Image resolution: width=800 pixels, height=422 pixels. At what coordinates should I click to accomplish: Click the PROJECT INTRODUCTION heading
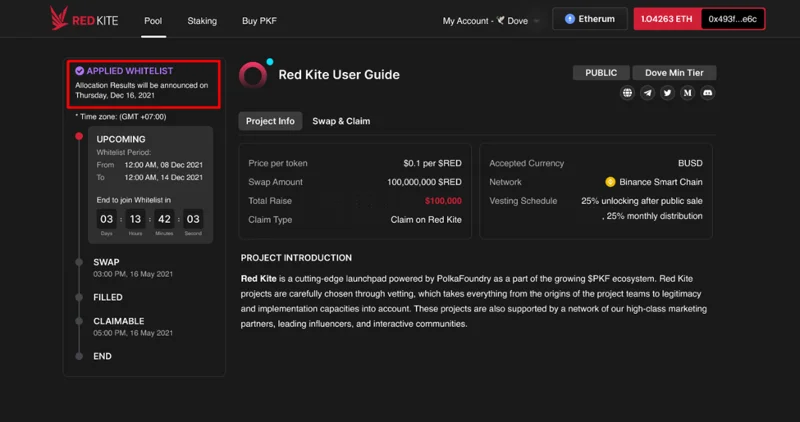[x=296, y=258]
